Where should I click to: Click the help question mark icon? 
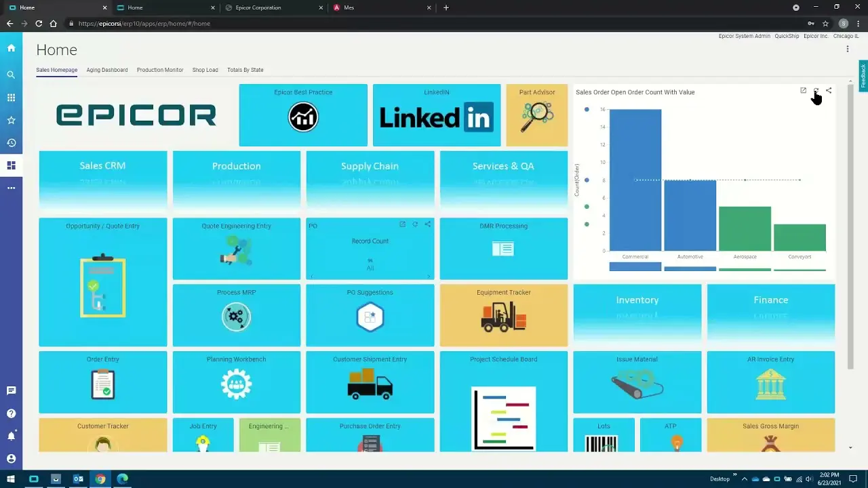[x=11, y=413]
